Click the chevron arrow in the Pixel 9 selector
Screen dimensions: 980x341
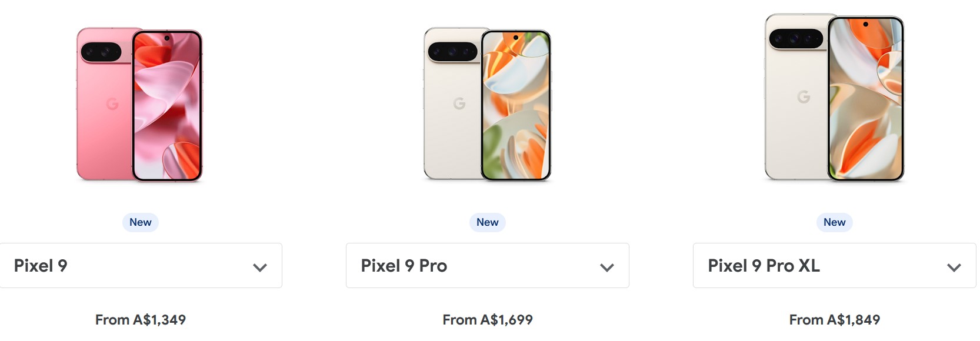(x=260, y=268)
